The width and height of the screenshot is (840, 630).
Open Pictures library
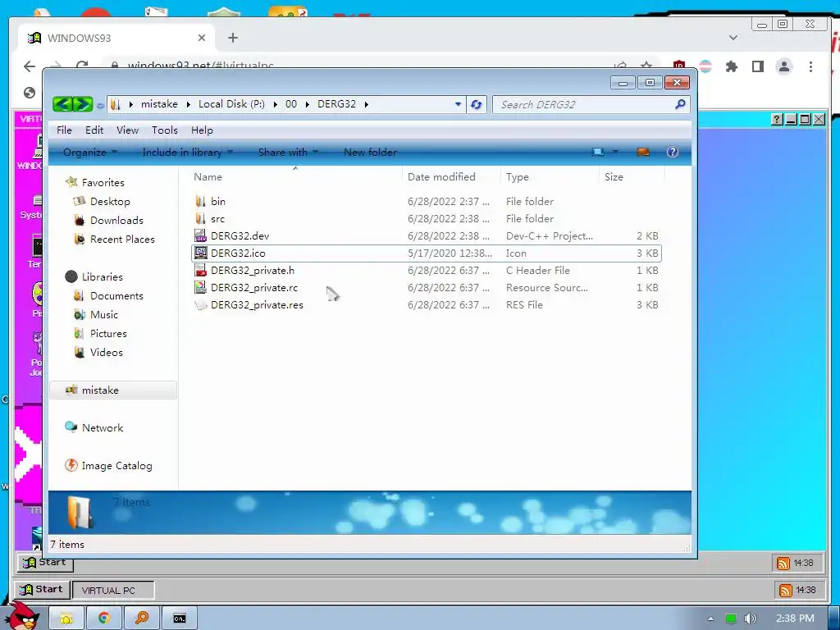point(108,333)
